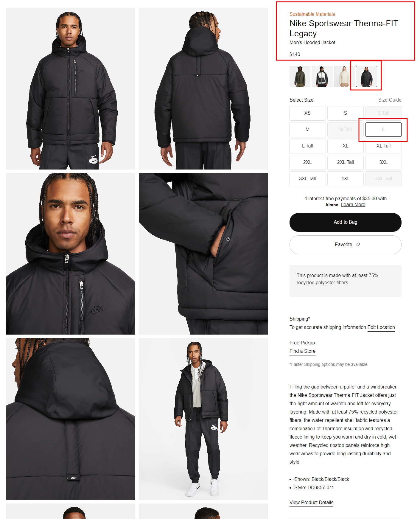420x519 pixels.
Task: Select size 3XL Tall
Action: pyautogui.click(x=307, y=179)
